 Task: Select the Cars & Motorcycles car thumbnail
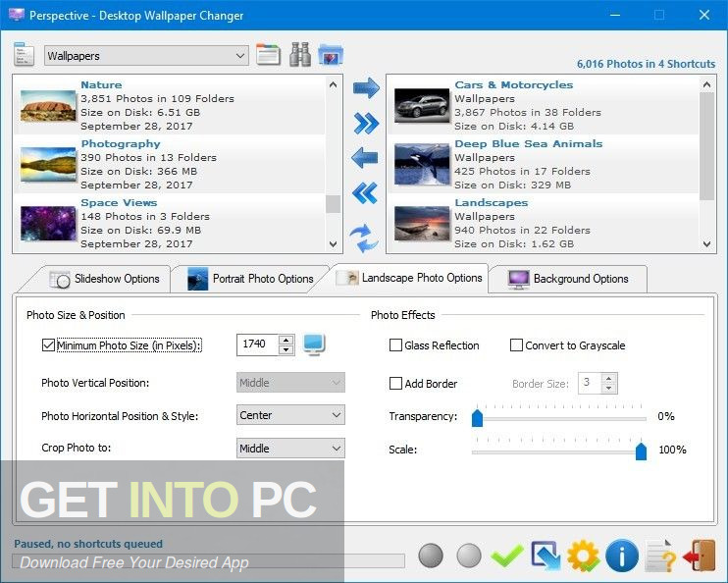422,105
